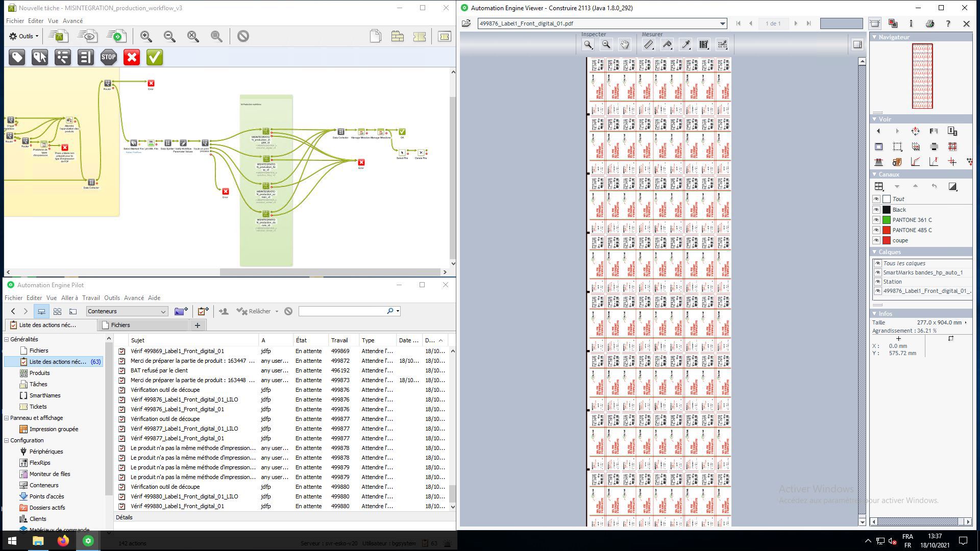Click the barcode inspection tool icon
This screenshot has width=980, height=551.
(704, 45)
